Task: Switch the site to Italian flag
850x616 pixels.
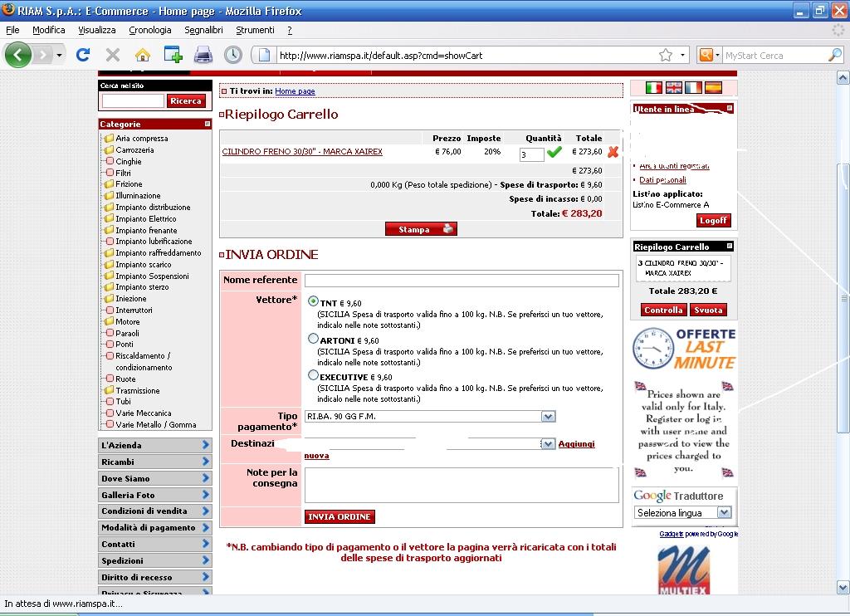Action: 654,87
